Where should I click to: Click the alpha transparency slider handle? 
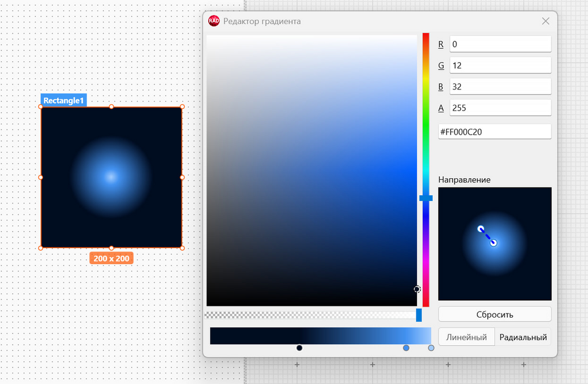coord(419,315)
